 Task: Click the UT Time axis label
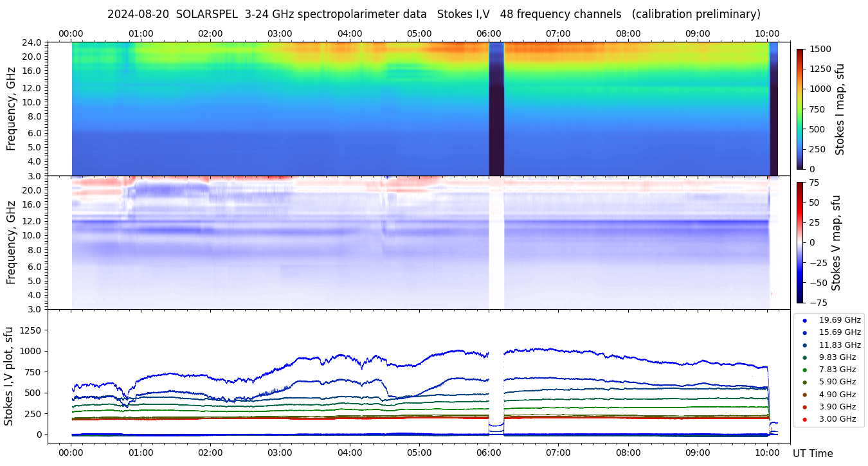[x=813, y=453]
